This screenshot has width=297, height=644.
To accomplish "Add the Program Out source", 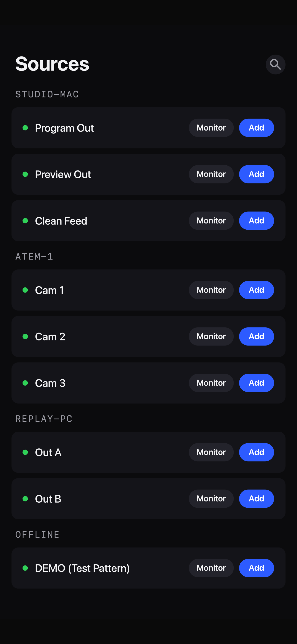I will point(256,128).
